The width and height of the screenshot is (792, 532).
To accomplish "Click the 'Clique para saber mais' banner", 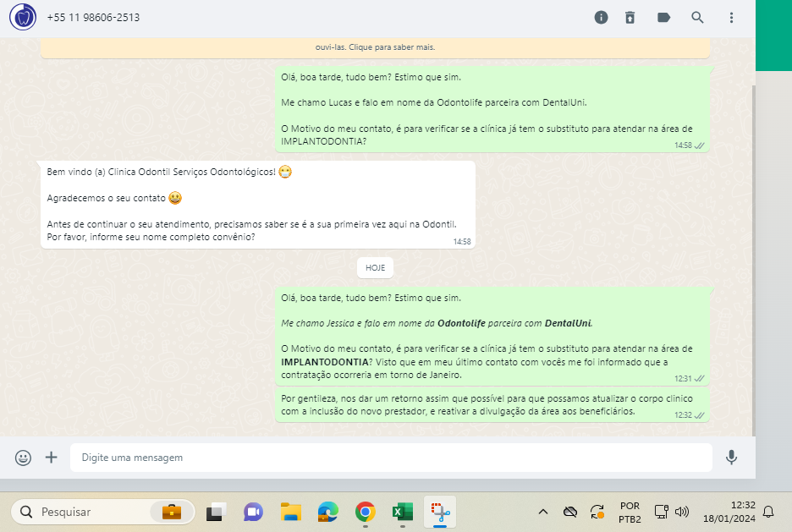I will pos(375,47).
